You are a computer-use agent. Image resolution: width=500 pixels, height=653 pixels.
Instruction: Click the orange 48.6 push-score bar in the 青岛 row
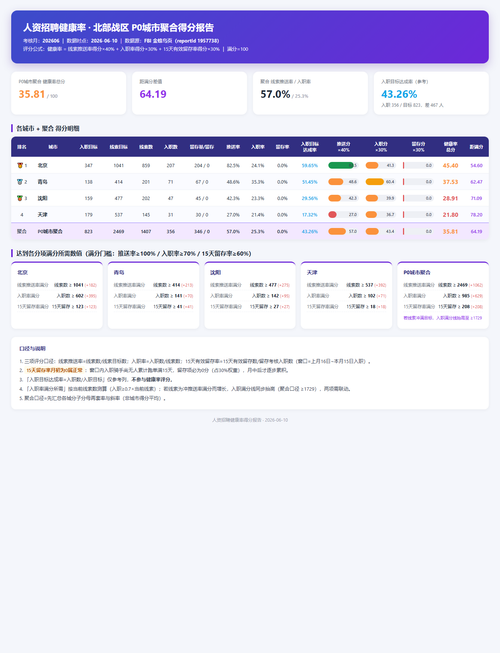point(336,182)
